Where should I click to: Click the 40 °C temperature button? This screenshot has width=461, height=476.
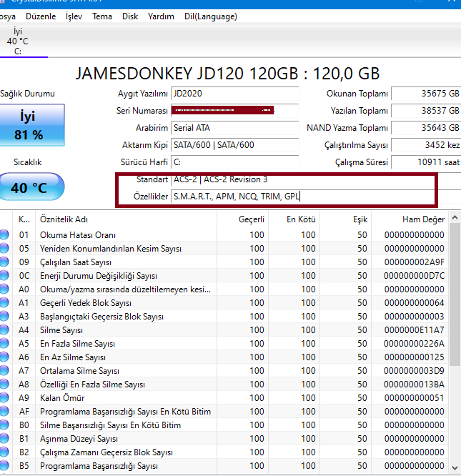[32, 187]
